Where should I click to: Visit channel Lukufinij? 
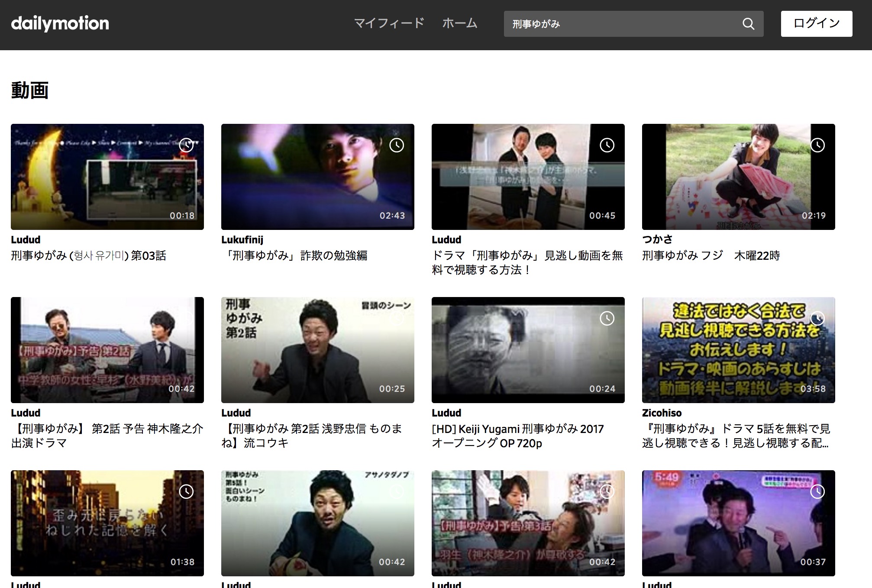coord(242,239)
